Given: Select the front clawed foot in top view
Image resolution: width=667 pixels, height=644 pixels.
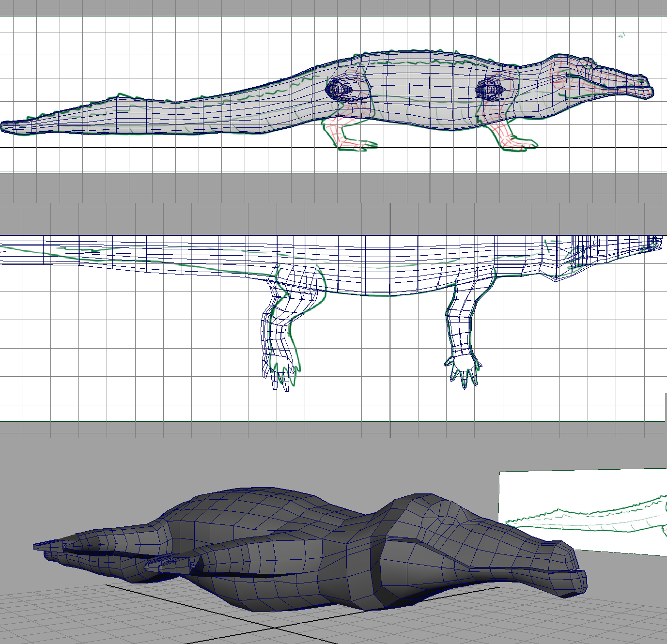Looking at the screenshot, I should point(464,371).
